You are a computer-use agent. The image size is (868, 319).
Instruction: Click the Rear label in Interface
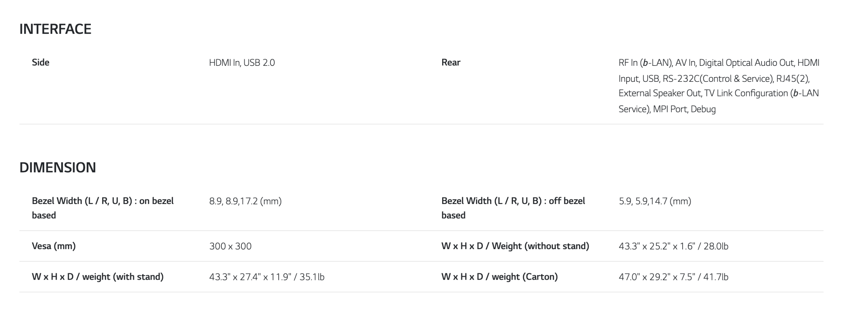click(451, 62)
